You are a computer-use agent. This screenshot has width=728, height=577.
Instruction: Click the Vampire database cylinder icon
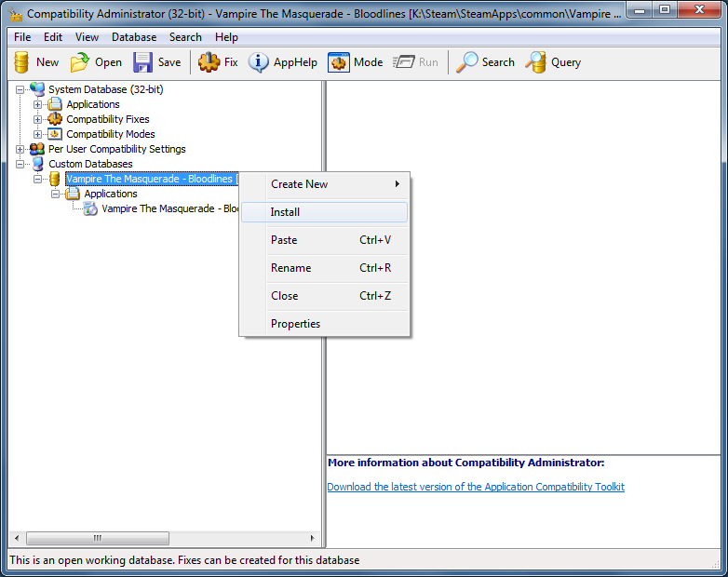55,179
